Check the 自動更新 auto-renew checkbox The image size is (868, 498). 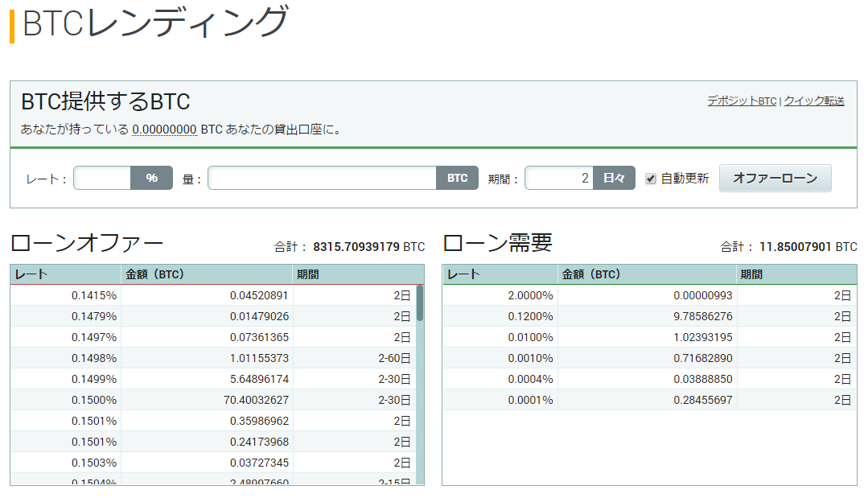pos(651,179)
